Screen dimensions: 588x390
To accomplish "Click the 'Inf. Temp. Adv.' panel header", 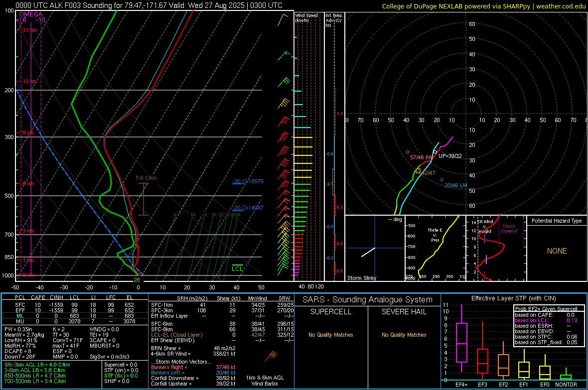I will tap(334, 20).
